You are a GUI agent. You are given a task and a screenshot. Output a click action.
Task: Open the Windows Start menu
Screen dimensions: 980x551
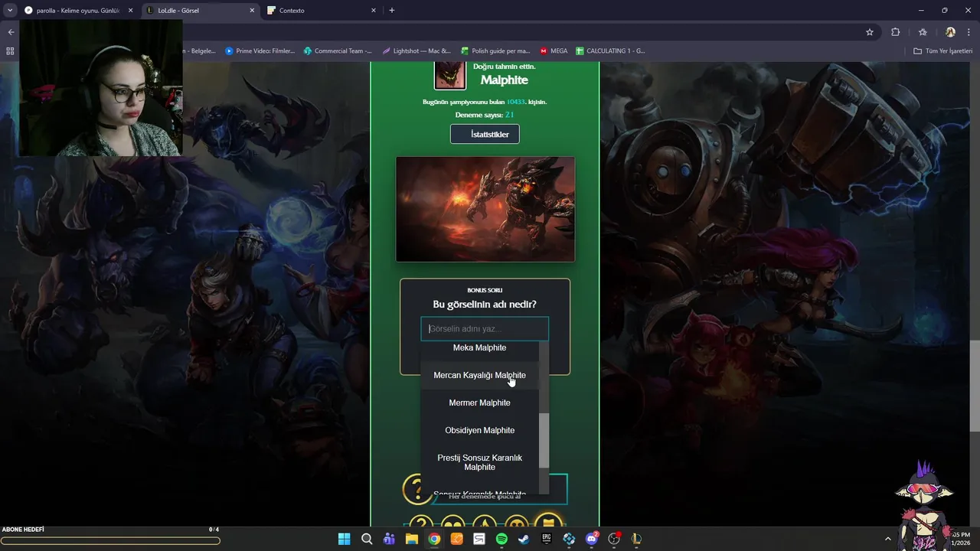344,539
